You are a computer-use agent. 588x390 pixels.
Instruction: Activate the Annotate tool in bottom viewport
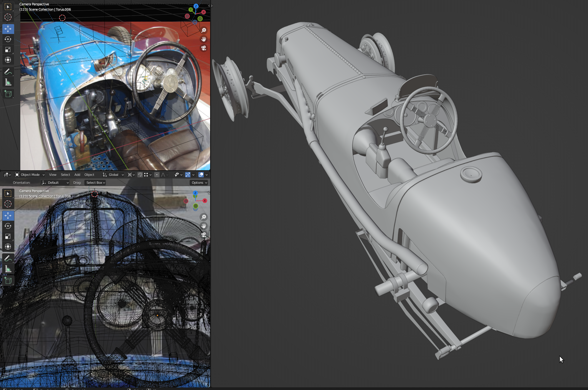pos(8,258)
